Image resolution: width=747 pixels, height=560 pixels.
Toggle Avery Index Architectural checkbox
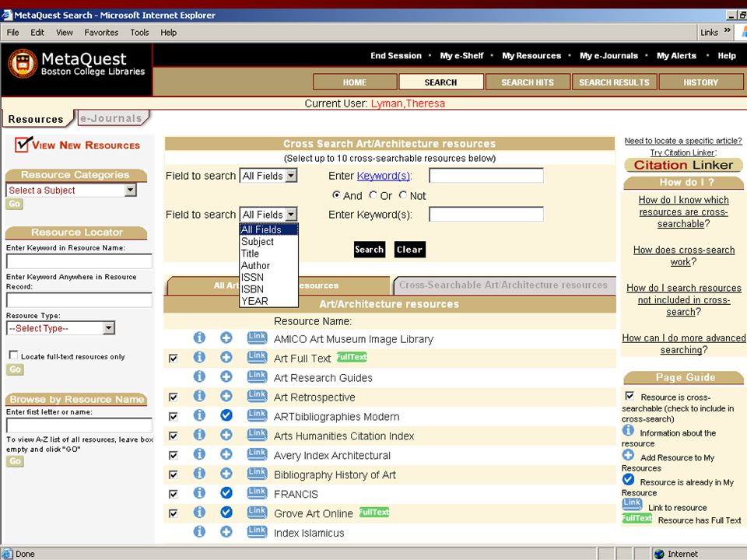pyautogui.click(x=174, y=456)
